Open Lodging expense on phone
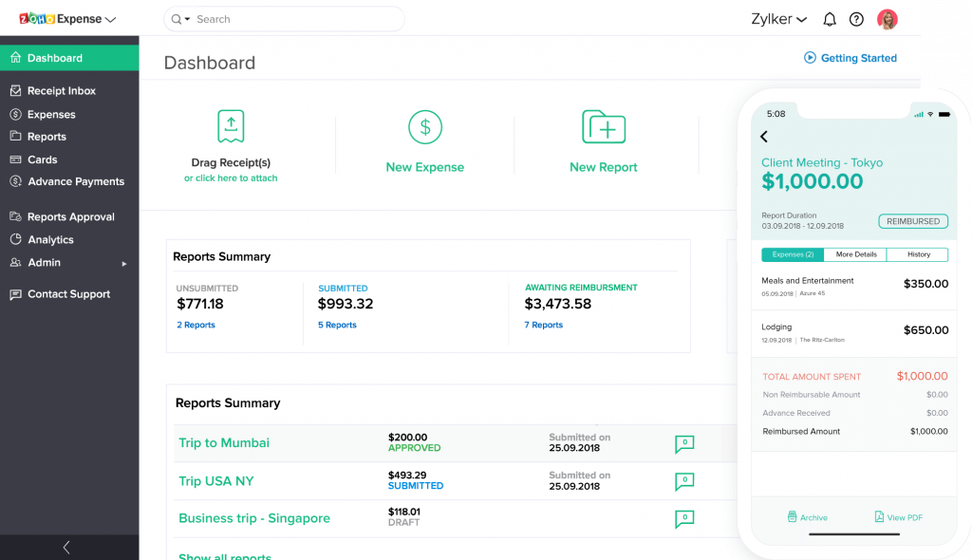The image size is (972, 560). coord(854,333)
